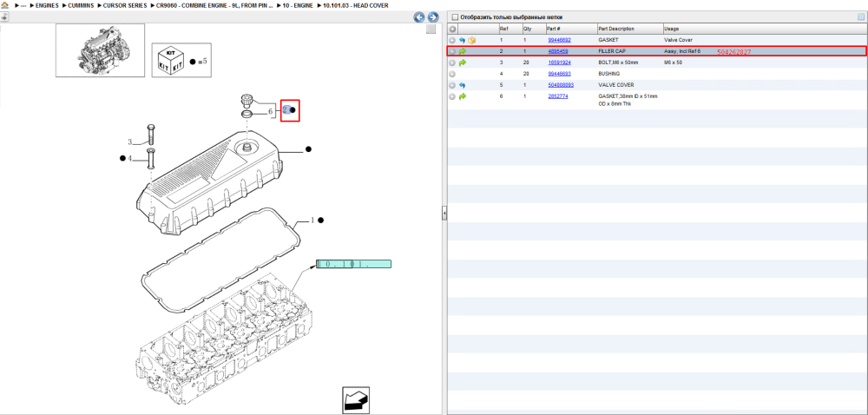
Task: Click the 'Valve Cover' usage cell
Action: (678, 41)
